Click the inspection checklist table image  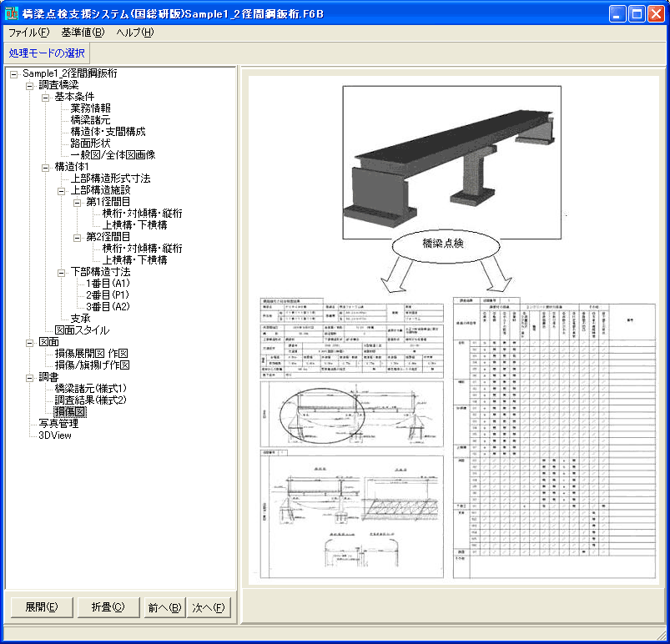tap(554, 438)
